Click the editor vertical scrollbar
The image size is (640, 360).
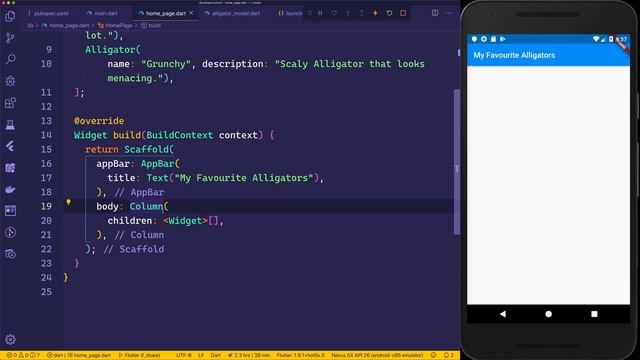pos(457,162)
